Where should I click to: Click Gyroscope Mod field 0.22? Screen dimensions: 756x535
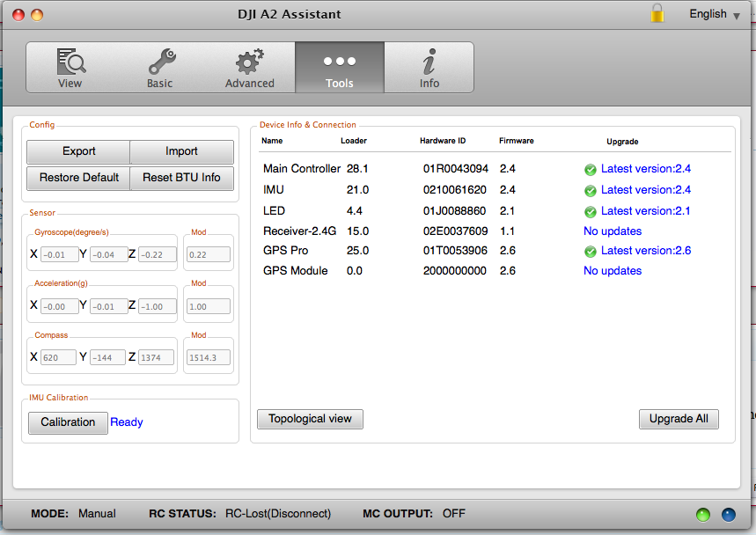click(x=209, y=254)
